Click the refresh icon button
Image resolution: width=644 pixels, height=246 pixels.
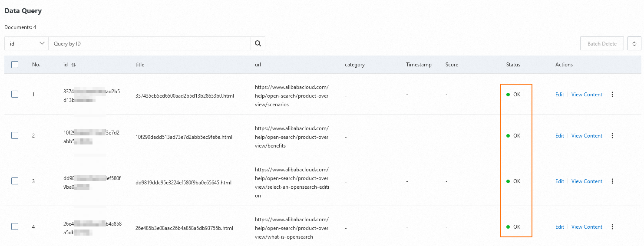click(x=634, y=43)
